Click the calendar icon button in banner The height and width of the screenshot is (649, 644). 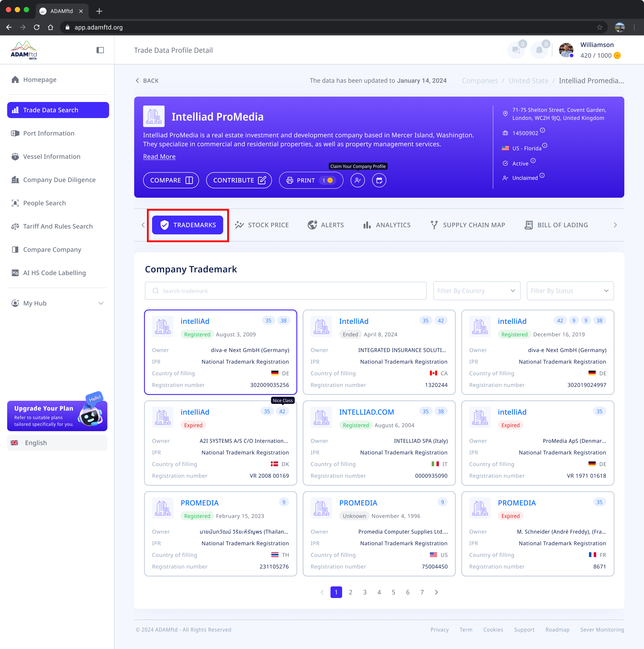(379, 180)
